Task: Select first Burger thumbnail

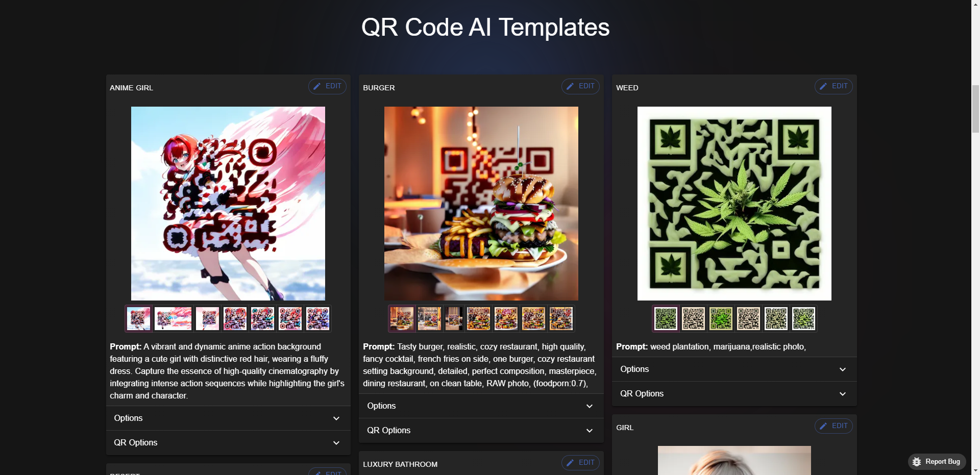Action: [402, 319]
